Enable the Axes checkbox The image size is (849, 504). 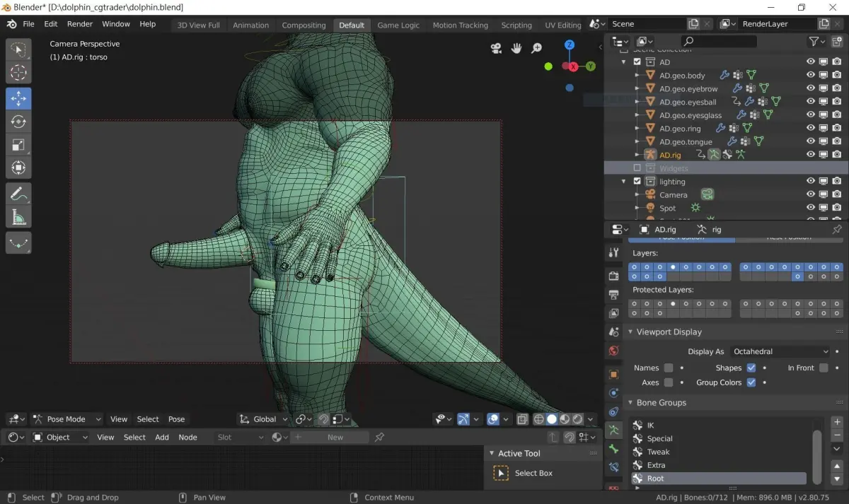(668, 382)
